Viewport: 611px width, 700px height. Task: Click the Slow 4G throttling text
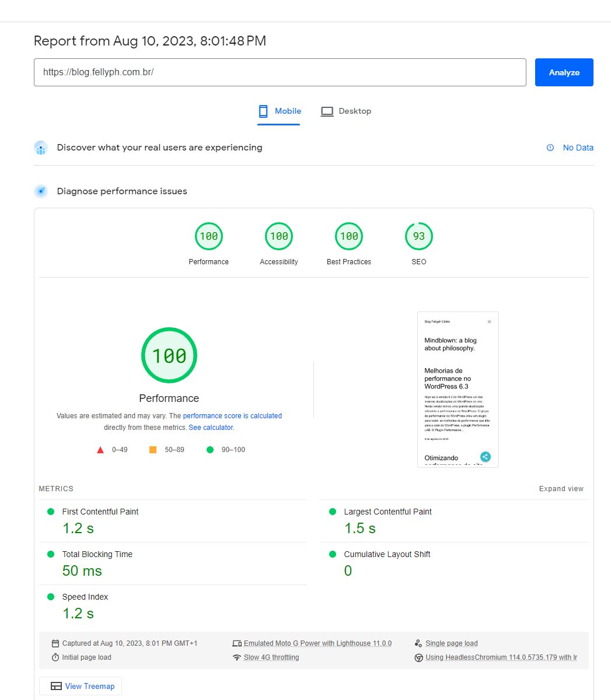point(271,657)
